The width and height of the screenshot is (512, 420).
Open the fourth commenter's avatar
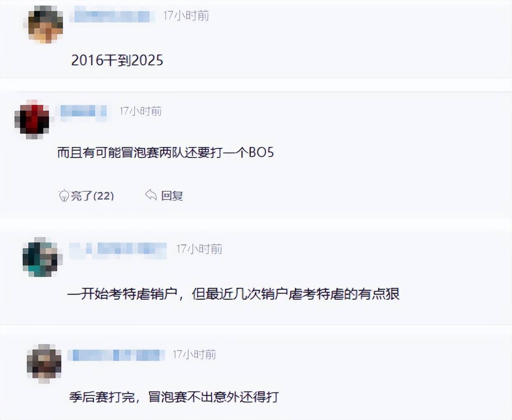pyautogui.click(x=44, y=364)
